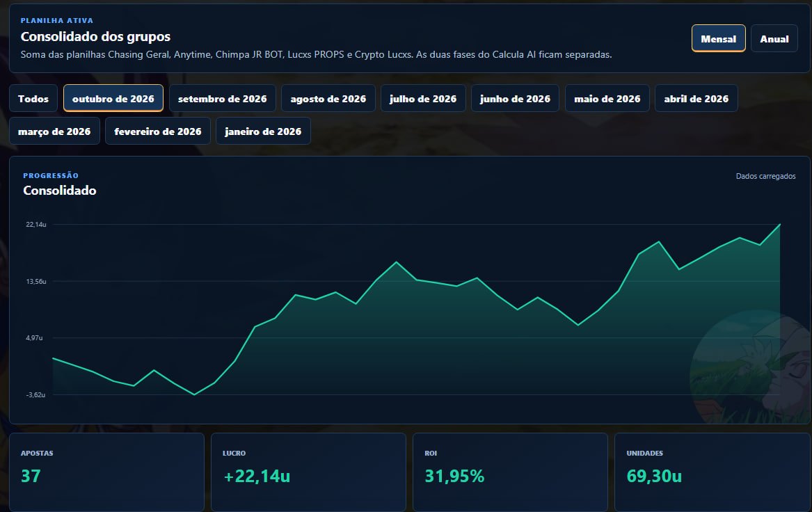
Task: Click the LUCRO value +22,14u
Action: point(256,476)
